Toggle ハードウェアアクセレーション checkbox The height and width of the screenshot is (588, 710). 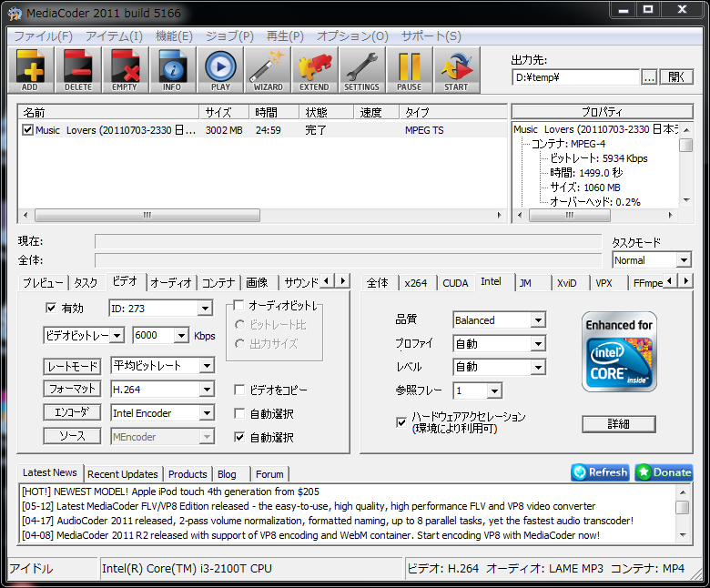point(401,422)
